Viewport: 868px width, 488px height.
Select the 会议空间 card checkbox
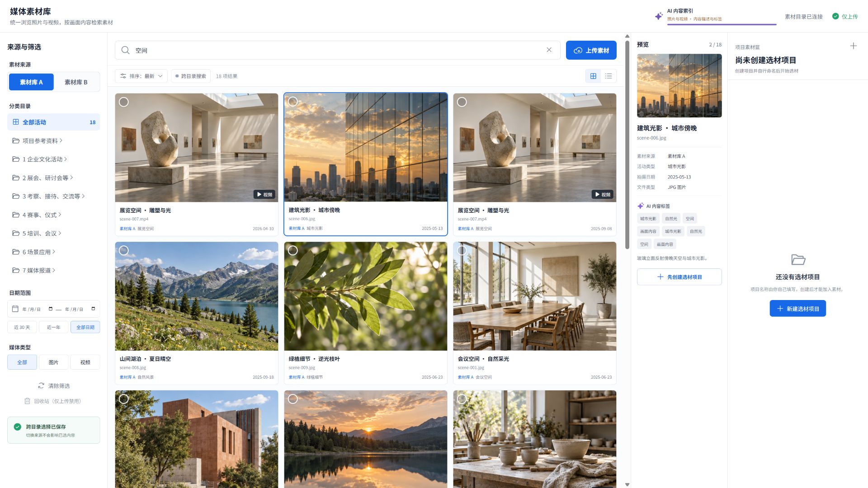tap(462, 250)
